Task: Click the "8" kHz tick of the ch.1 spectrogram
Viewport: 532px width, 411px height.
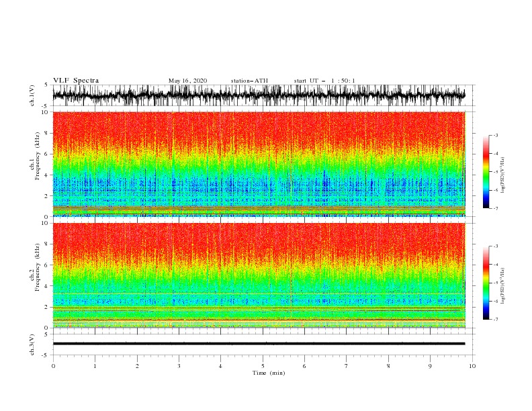Action: click(x=46, y=133)
